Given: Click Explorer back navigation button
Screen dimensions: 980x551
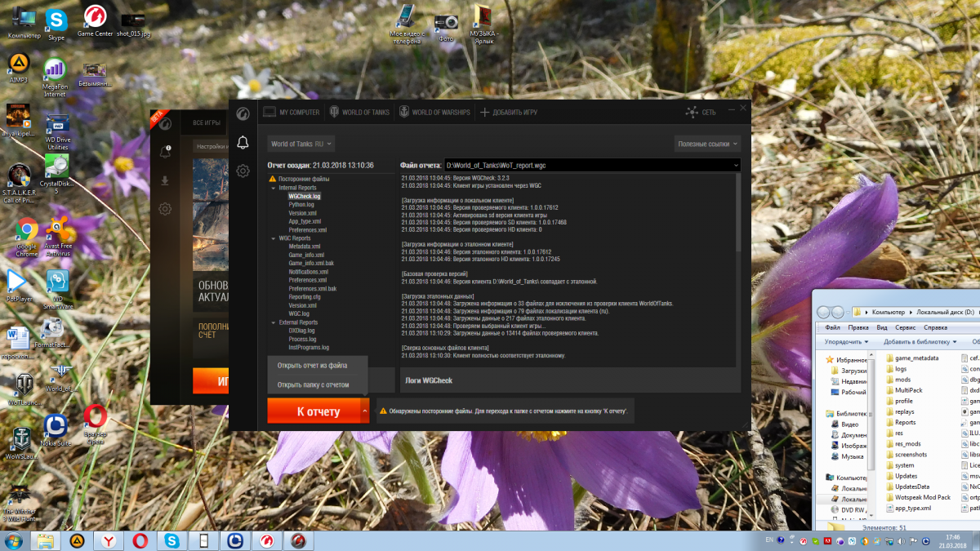Looking at the screenshot, I should pos(822,312).
